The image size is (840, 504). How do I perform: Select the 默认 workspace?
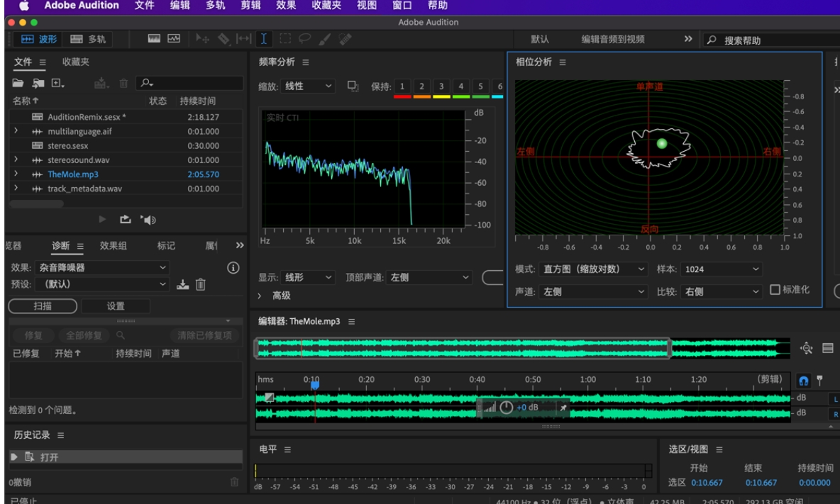coord(539,39)
